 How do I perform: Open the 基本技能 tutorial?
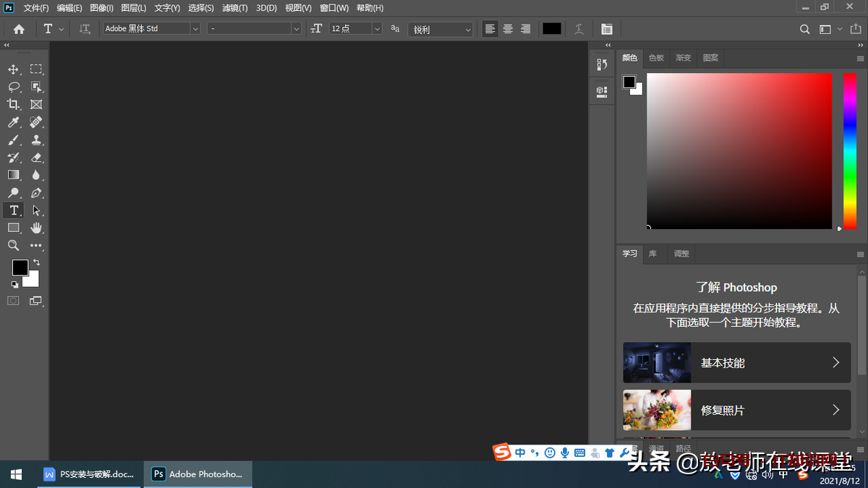[736, 362]
